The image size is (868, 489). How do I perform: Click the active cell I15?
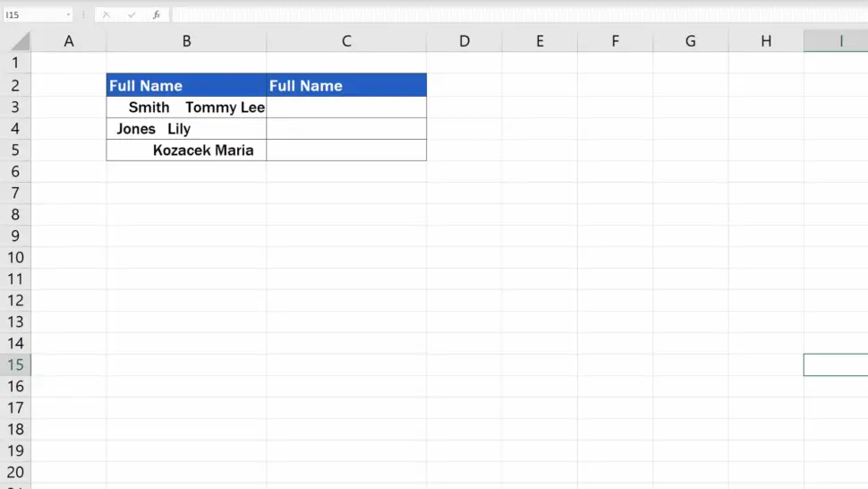point(836,365)
